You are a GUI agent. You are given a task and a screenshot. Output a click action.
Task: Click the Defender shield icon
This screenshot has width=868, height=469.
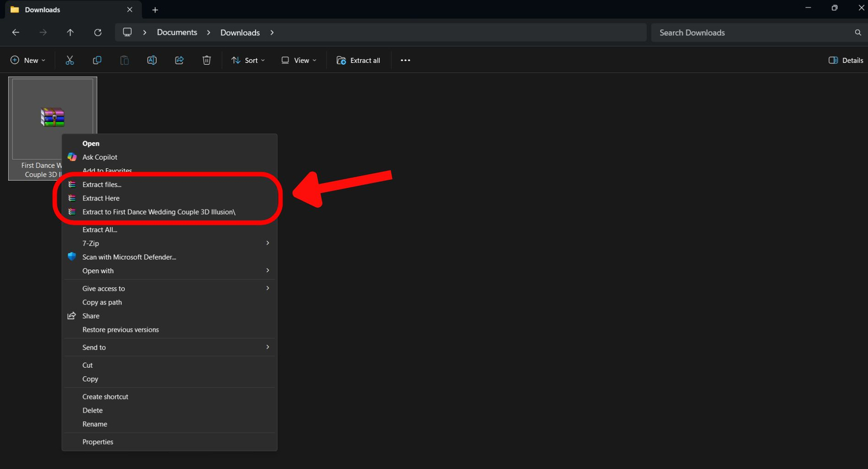(x=72, y=257)
